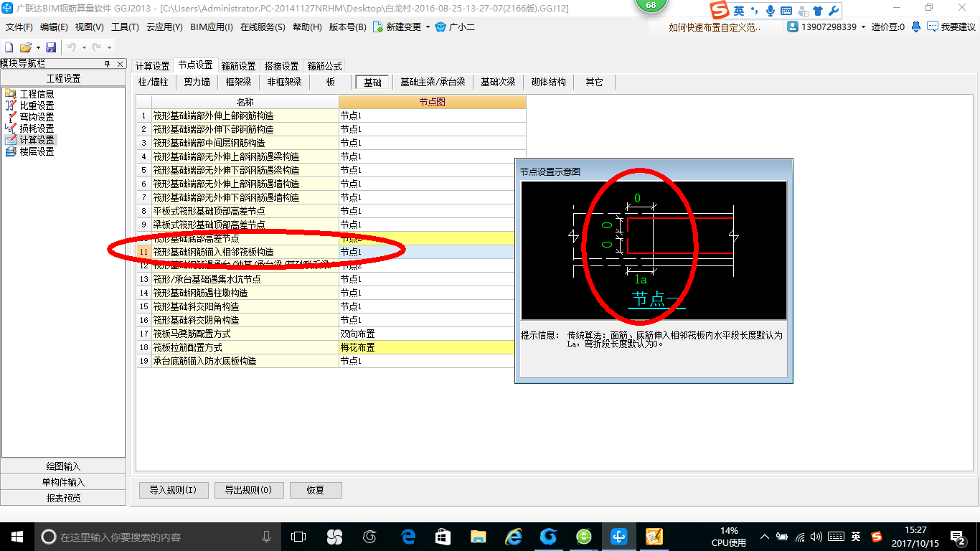
Task: Switch to the 箍筋公式 tab
Action: [x=324, y=66]
